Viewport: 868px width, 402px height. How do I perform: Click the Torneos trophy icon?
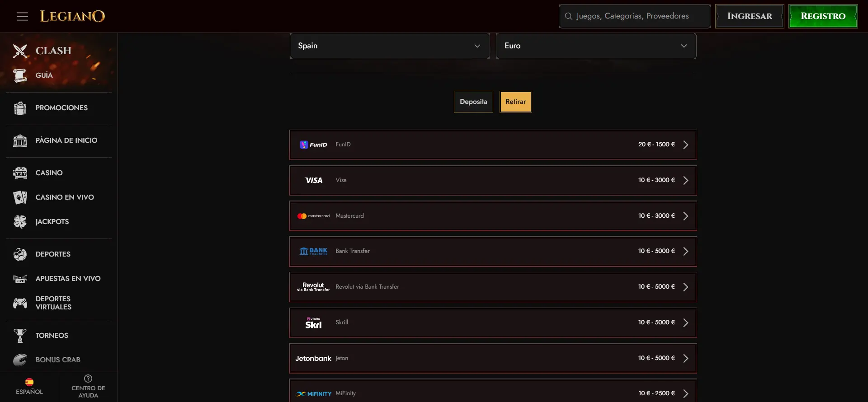point(20,336)
